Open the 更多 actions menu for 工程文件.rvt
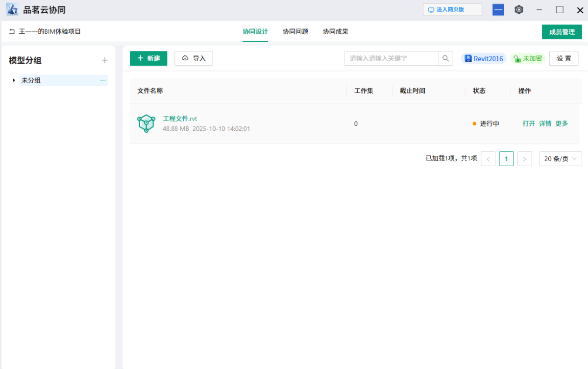The width and height of the screenshot is (588, 369). point(562,123)
